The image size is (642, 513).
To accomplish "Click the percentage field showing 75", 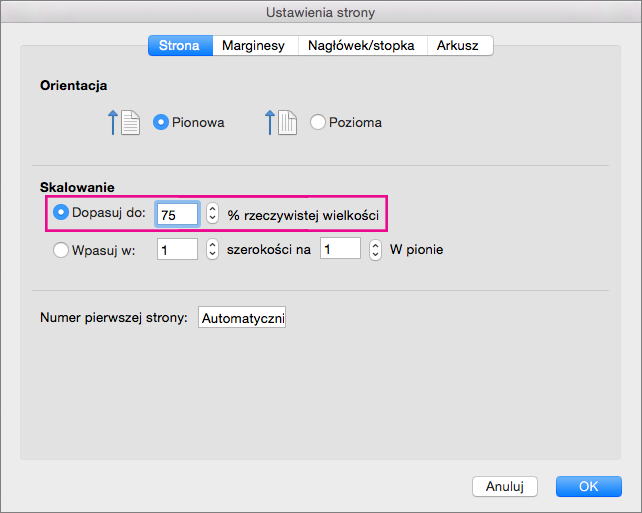I will (177, 214).
